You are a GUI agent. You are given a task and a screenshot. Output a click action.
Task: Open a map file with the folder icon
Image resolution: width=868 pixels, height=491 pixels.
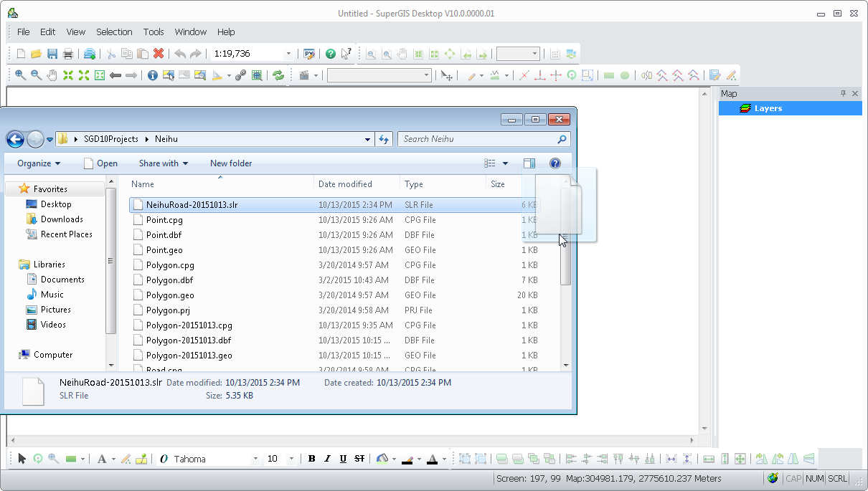36,54
